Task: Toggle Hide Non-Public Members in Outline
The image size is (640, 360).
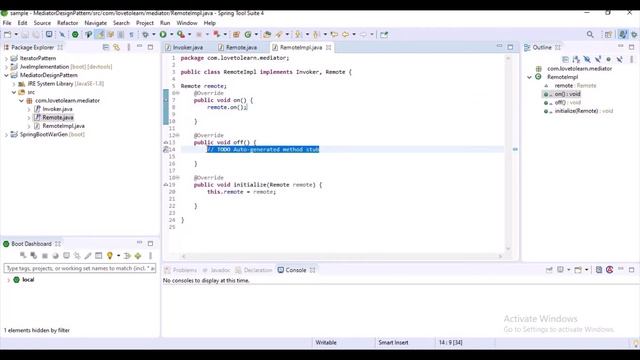Action: tap(609, 60)
